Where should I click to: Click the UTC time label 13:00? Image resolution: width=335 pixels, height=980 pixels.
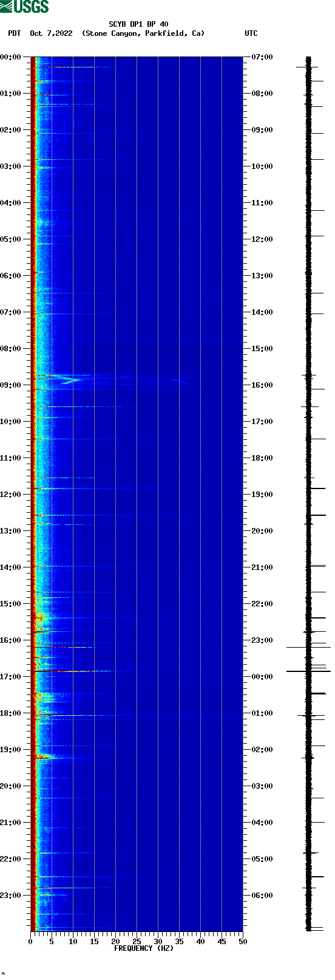click(262, 276)
